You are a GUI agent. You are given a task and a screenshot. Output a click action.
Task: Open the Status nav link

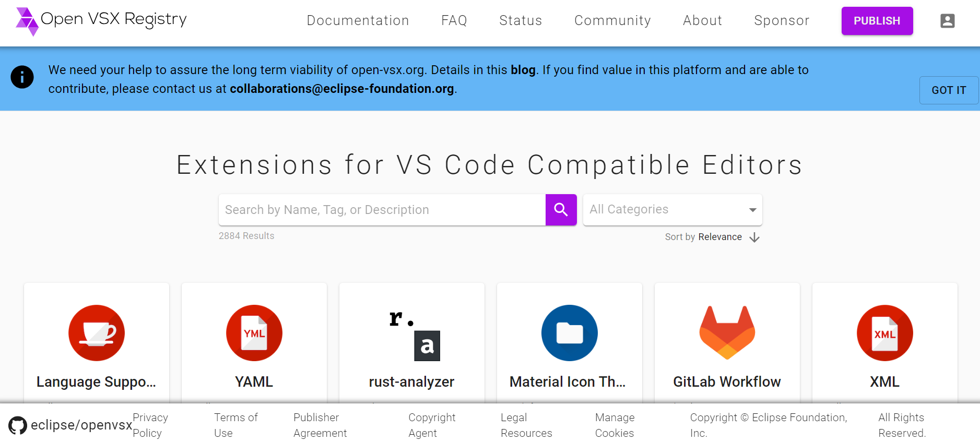coord(521,20)
